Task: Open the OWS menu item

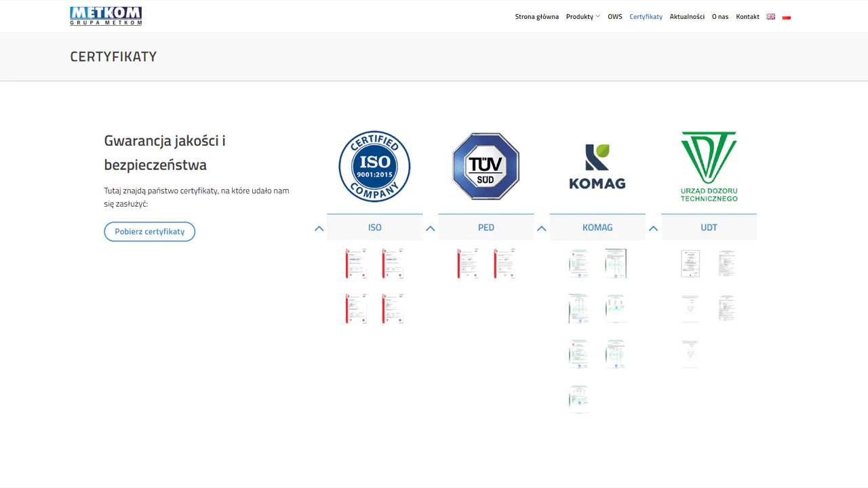Action: tap(615, 17)
